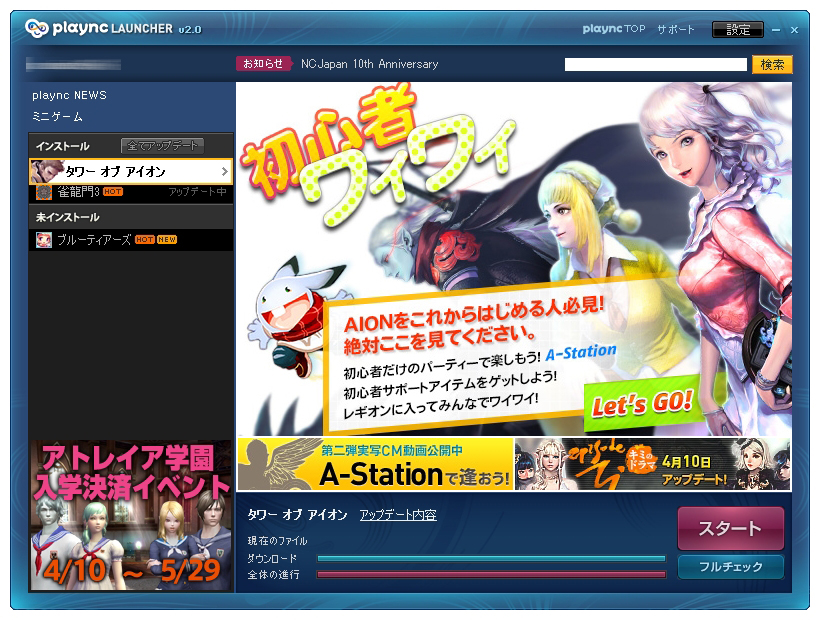Open plaync NEWS menu item
The height and width of the screenshot is (620, 820).
69,95
